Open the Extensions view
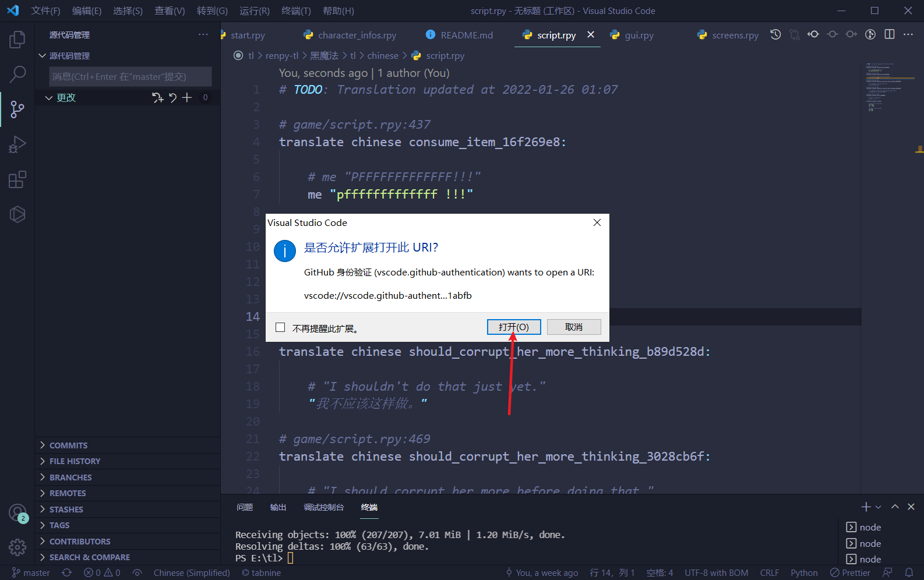The height and width of the screenshot is (580, 924). point(17,179)
